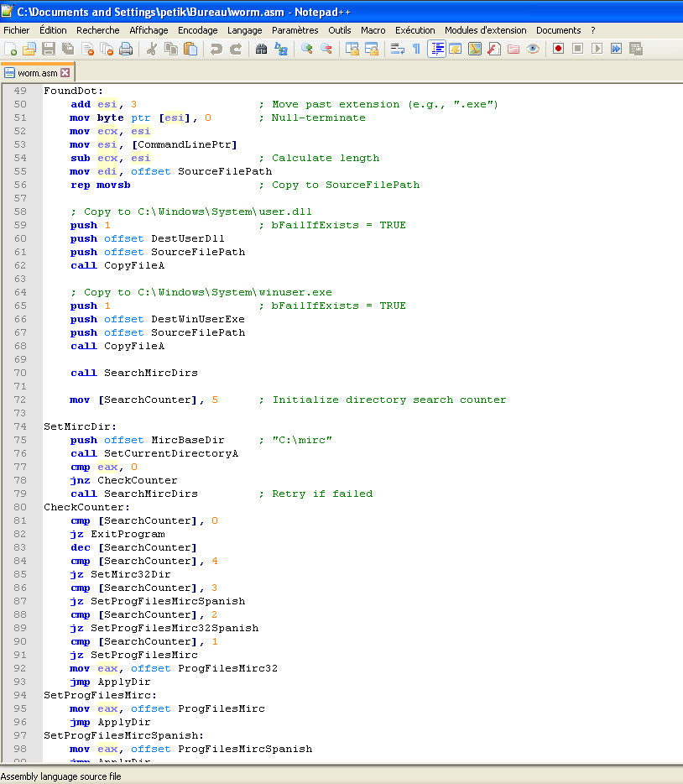Screen dimensions: 683x784
Task: Save the current file using the floppy icon
Action: pos(49,49)
